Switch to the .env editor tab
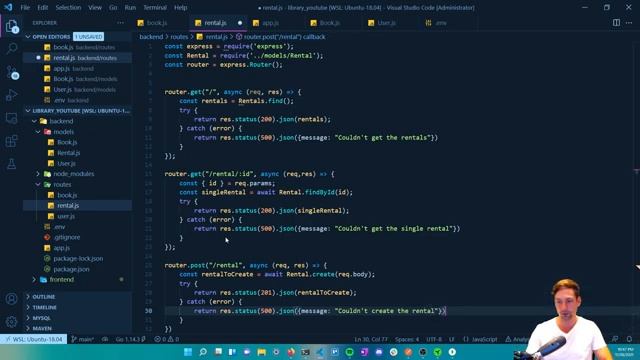The height and width of the screenshot is (360, 640). coord(440,23)
